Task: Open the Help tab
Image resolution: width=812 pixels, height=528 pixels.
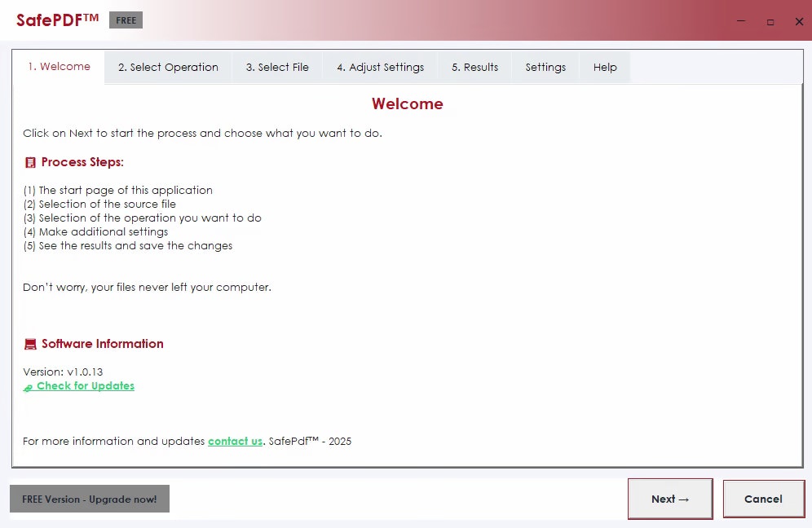Action: 605,68
